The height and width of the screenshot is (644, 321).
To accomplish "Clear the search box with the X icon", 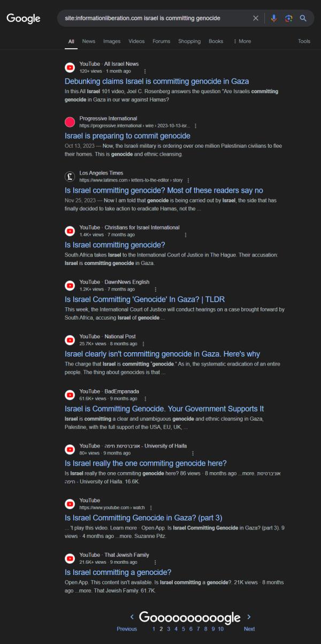I will pyautogui.click(x=255, y=18).
